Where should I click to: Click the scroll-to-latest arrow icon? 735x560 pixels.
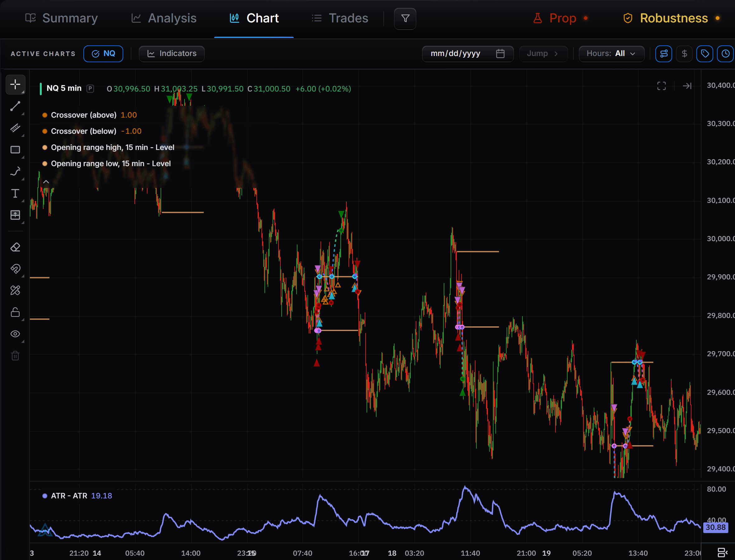(687, 86)
